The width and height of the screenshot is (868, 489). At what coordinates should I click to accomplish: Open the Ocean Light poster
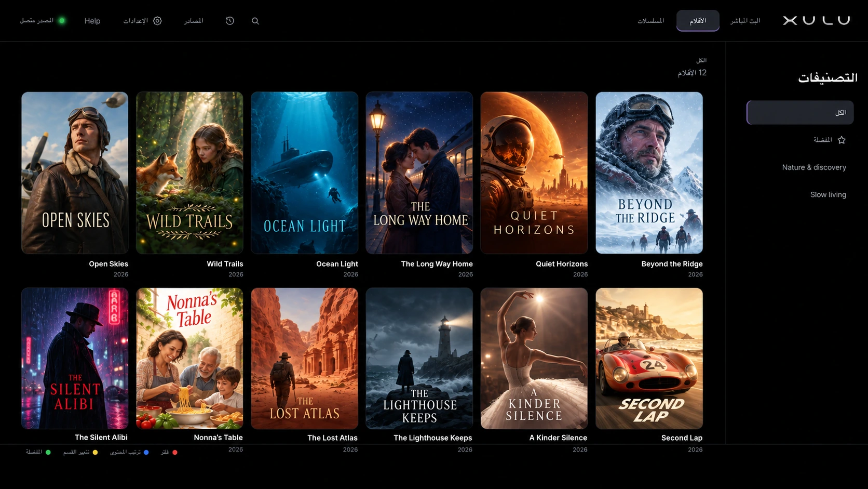[x=304, y=173]
